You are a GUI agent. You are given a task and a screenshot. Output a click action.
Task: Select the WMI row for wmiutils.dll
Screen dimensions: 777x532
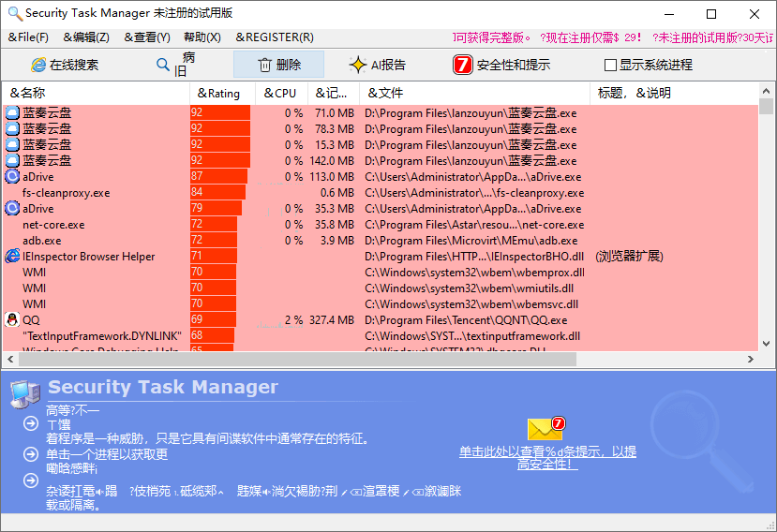click(381, 288)
